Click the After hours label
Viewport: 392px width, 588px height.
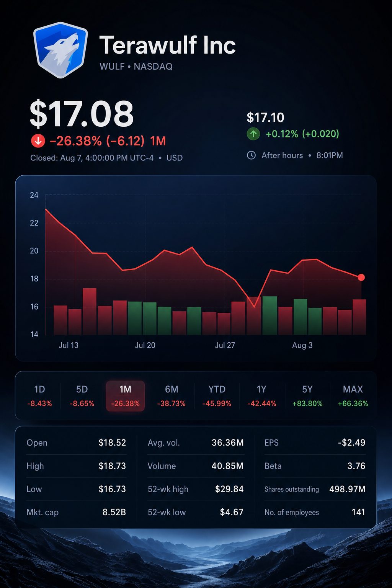282,155
